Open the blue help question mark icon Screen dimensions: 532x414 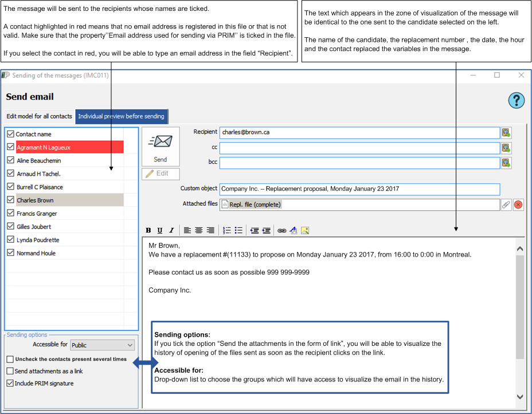click(x=517, y=101)
